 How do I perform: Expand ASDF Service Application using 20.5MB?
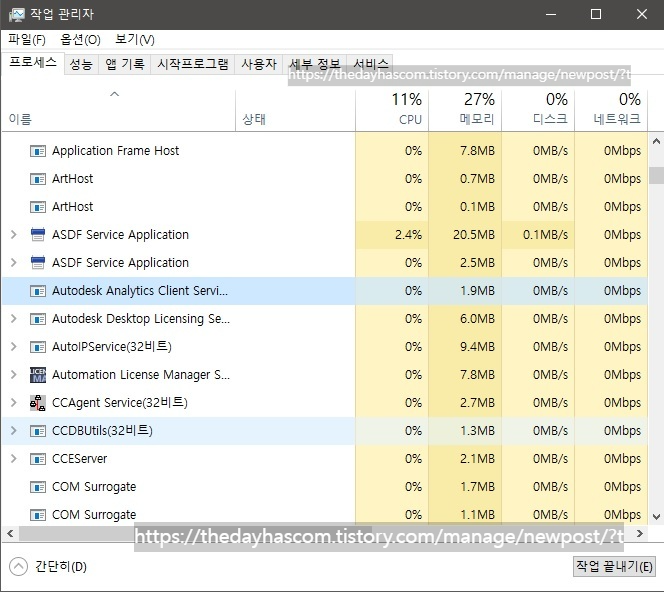pyautogui.click(x=14, y=235)
